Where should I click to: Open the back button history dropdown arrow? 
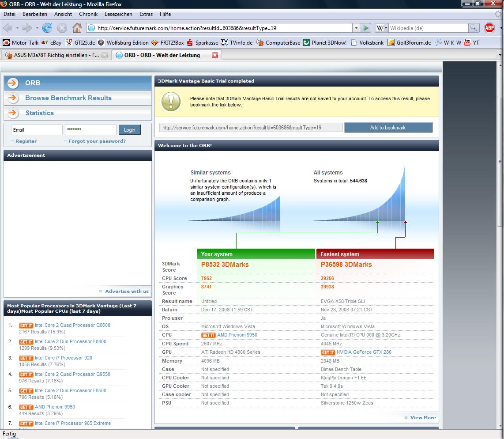[17, 28]
